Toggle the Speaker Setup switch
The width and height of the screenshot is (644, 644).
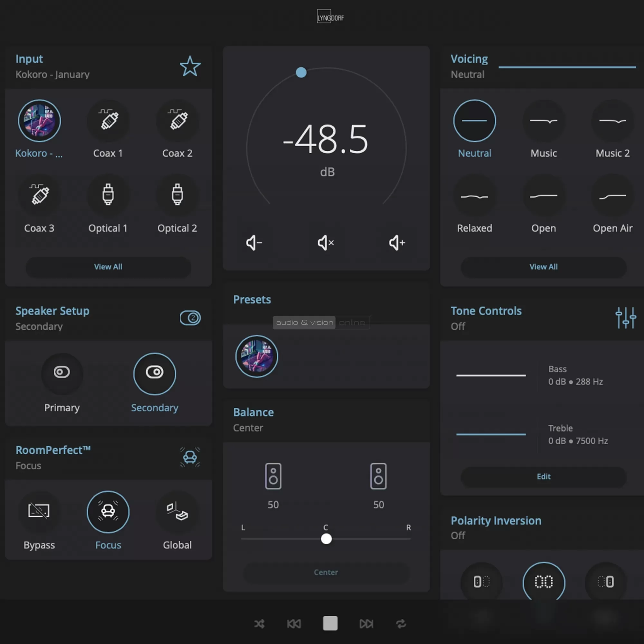click(190, 318)
